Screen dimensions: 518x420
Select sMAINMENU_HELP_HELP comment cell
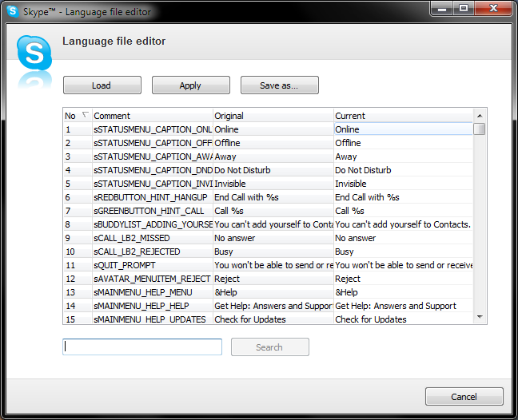[153, 306]
